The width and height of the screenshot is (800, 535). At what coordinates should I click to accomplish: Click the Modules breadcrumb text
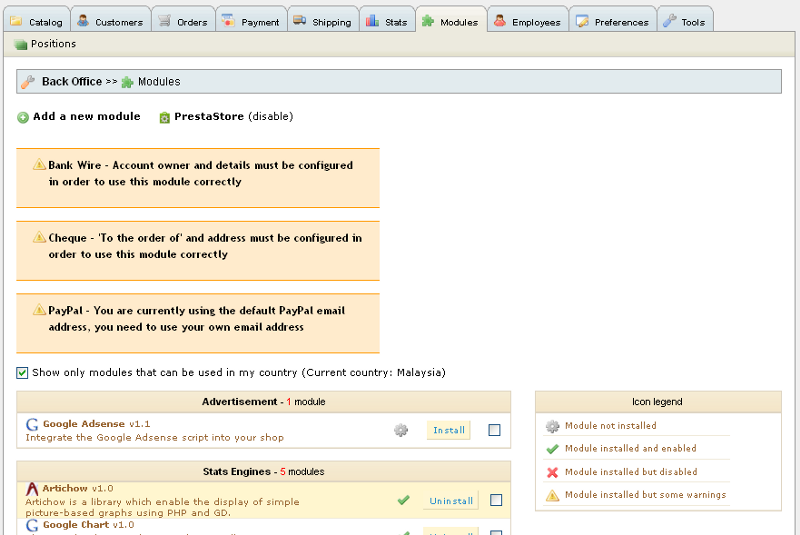(159, 82)
